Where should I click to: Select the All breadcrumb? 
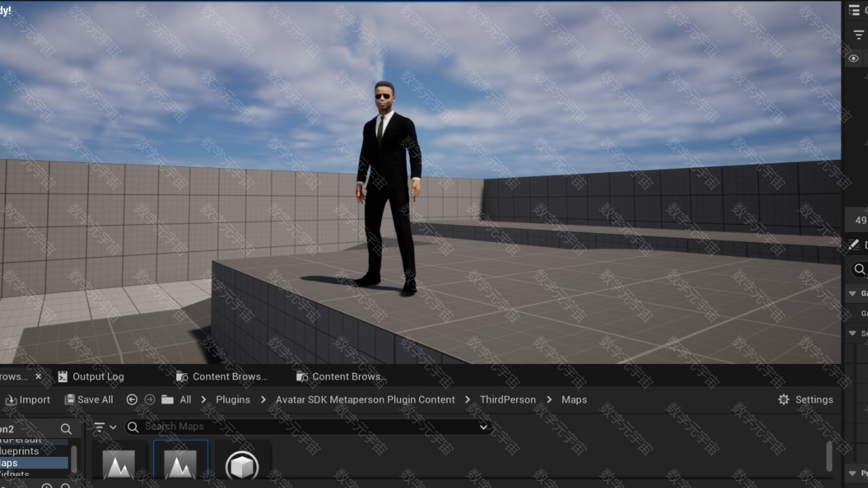click(x=185, y=400)
